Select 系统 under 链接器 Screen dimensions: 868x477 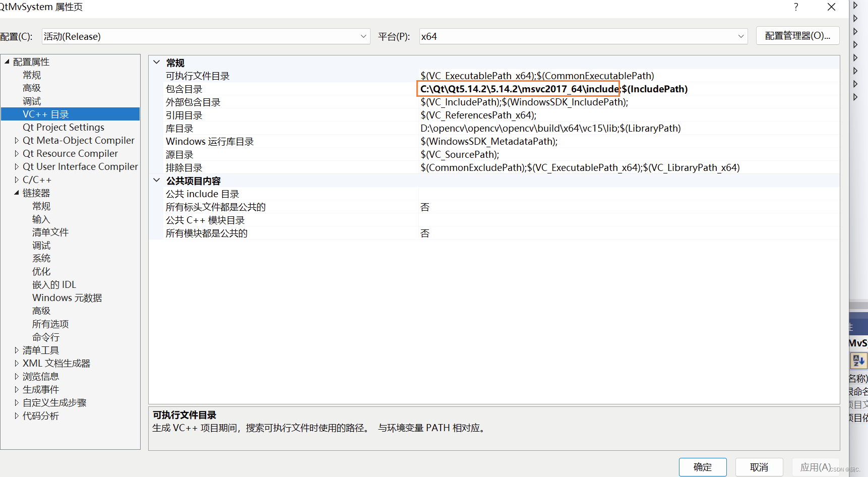pyautogui.click(x=41, y=258)
